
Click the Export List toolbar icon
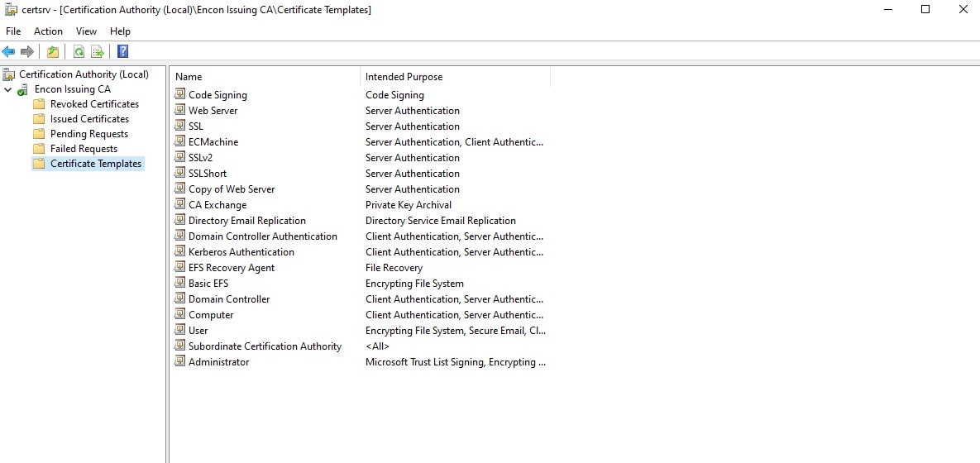click(x=98, y=51)
